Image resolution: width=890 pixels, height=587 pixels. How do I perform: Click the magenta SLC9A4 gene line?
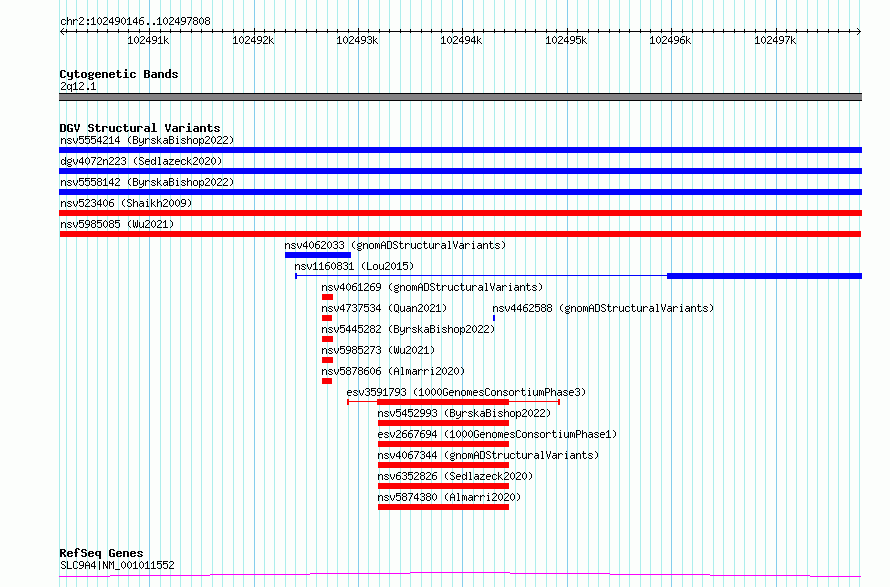pyautogui.click(x=460, y=575)
